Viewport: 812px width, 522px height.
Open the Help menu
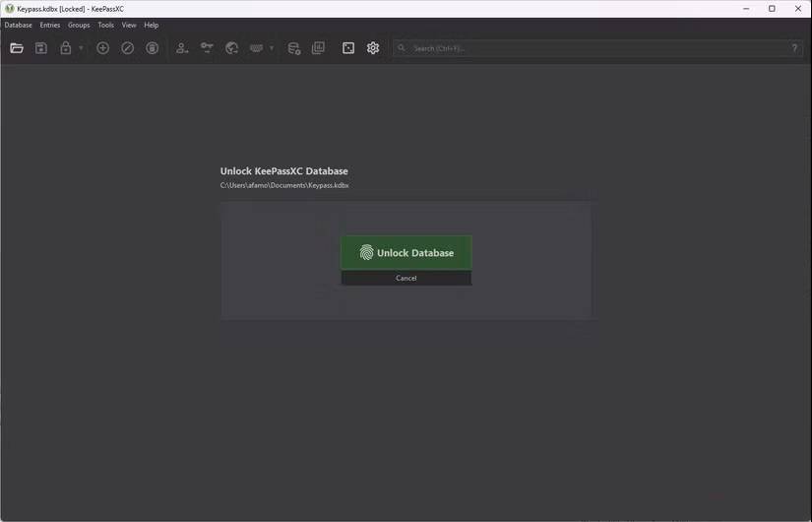pos(152,25)
